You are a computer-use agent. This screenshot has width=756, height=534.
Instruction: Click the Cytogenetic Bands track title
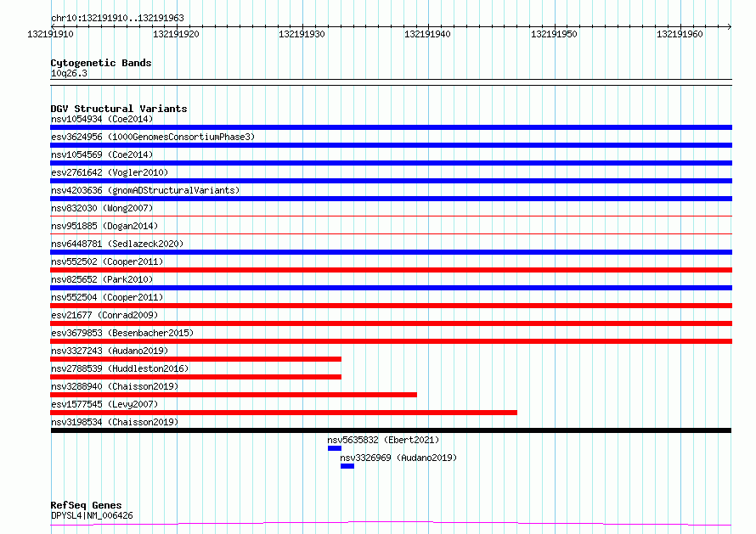tap(101, 63)
